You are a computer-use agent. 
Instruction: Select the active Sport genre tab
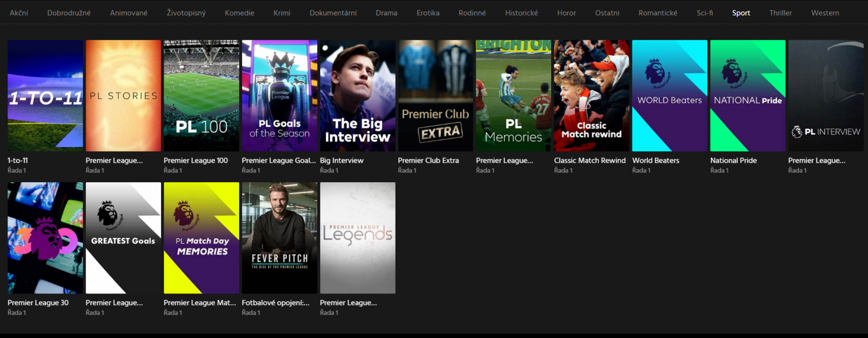coord(741,13)
